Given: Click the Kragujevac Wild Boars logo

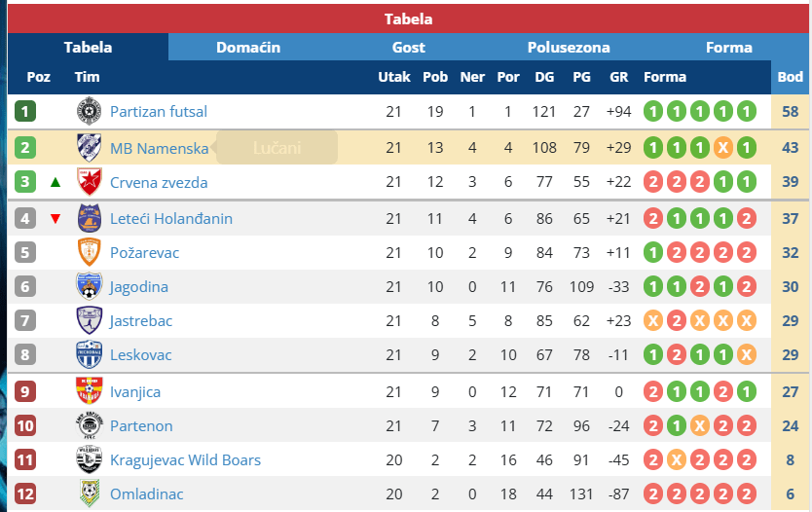Looking at the screenshot, I should (89, 459).
